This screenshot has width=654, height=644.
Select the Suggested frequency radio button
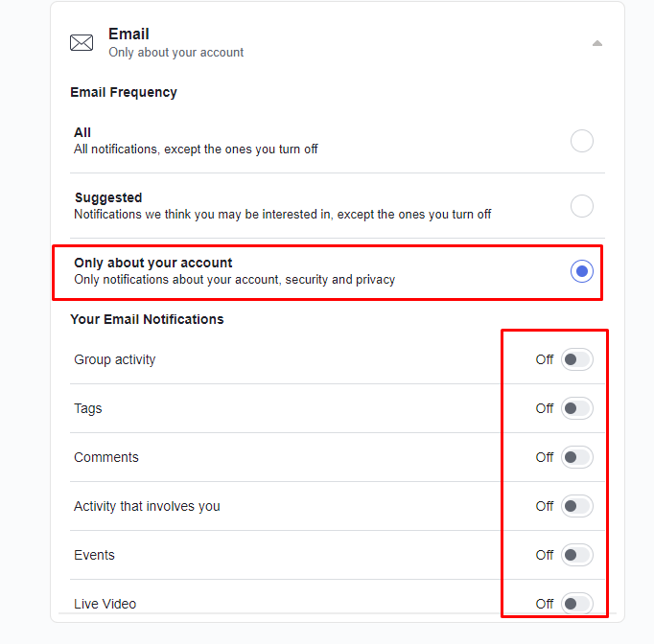coord(582,206)
